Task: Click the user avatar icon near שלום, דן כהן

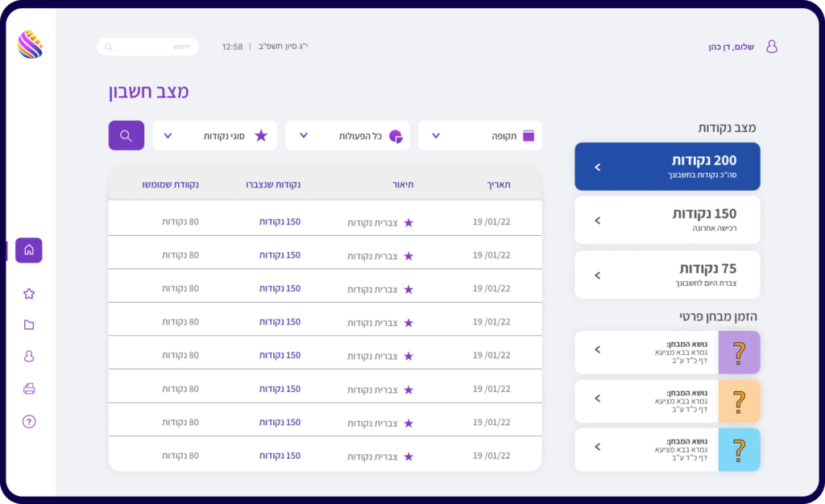Action: (771, 47)
